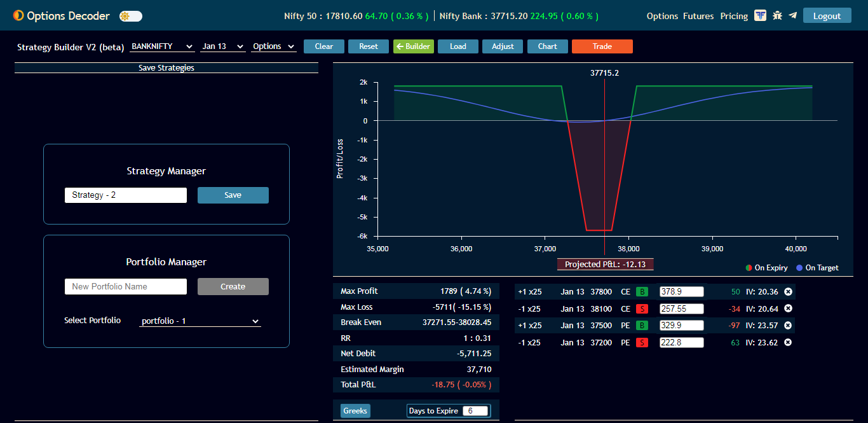Click the Reset button
This screenshot has height=423, width=868.
tap(369, 46)
